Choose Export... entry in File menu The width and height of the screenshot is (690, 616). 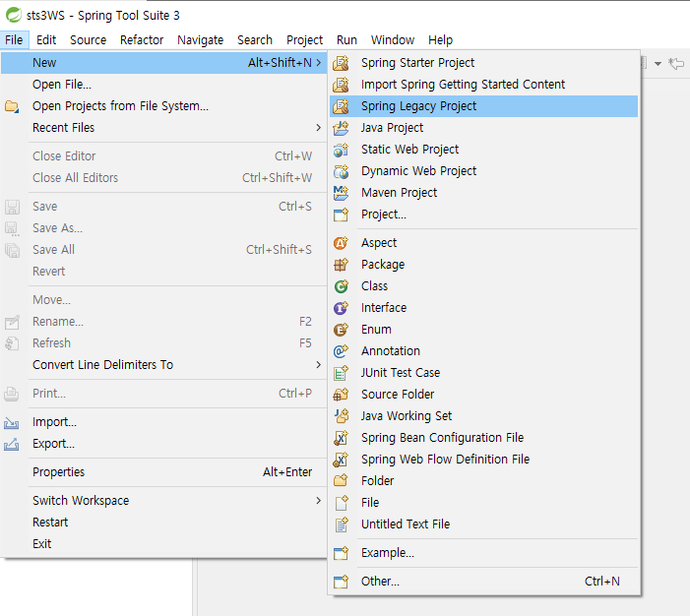tap(163, 444)
